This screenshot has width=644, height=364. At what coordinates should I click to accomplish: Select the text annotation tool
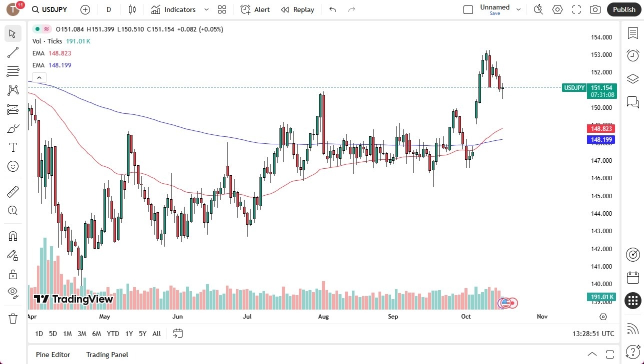tap(12, 147)
